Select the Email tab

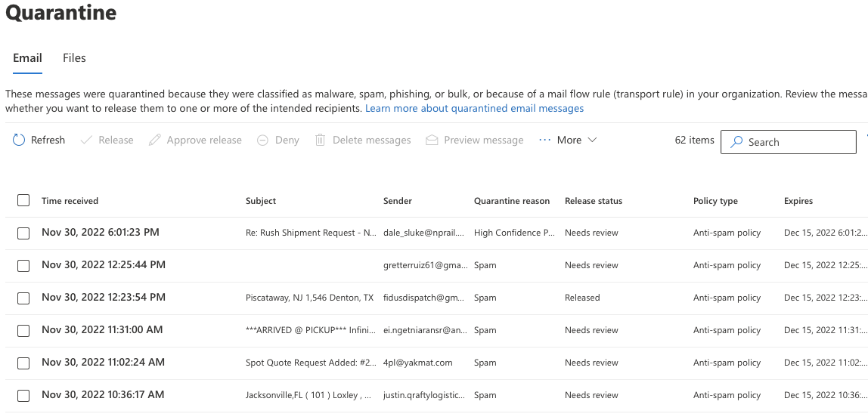pyautogui.click(x=27, y=58)
